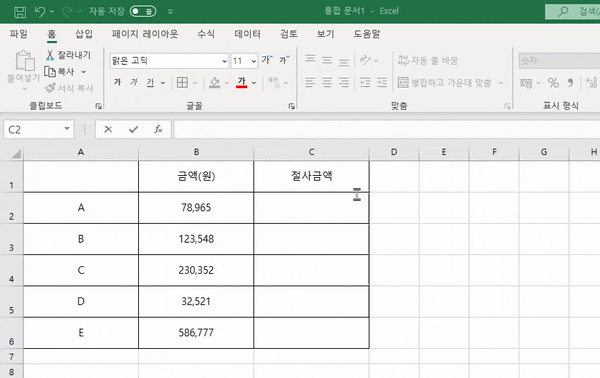600x378 pixels.
Task: Click the confirm checkmark in formula bar
Action: pos(133,130)
